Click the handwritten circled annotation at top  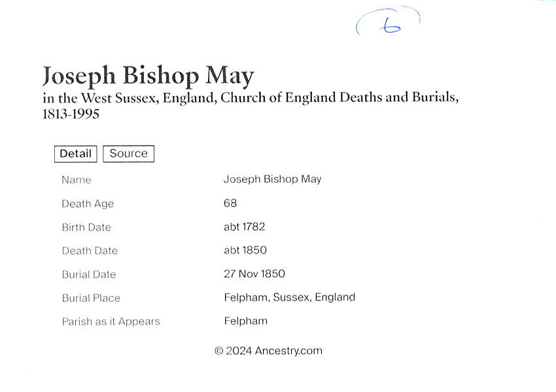389,24
